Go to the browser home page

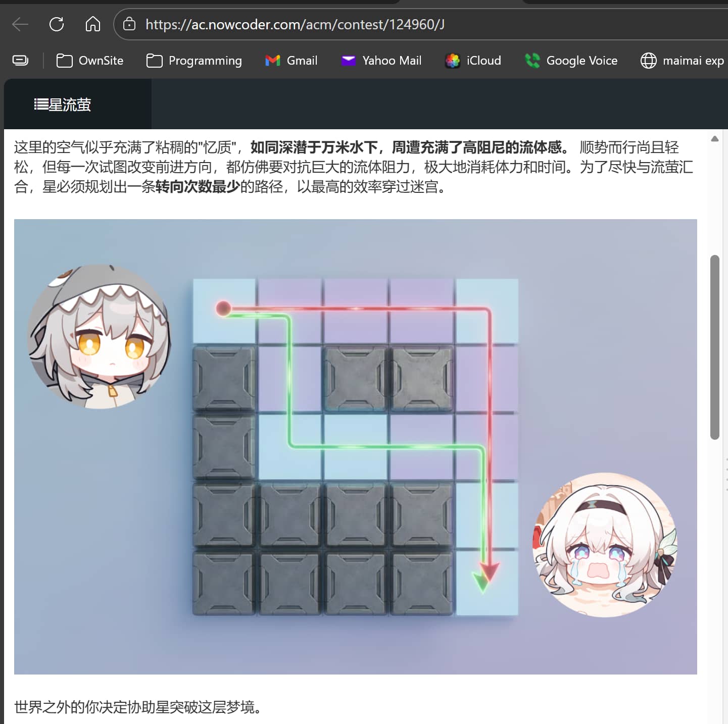pyautogui.click(x=93, y=24)
